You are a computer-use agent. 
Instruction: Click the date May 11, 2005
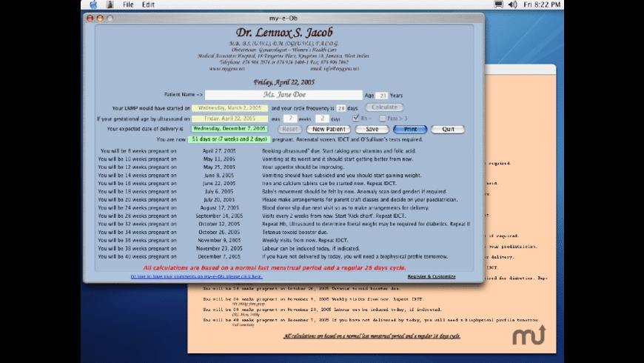(x=219, y=159)
